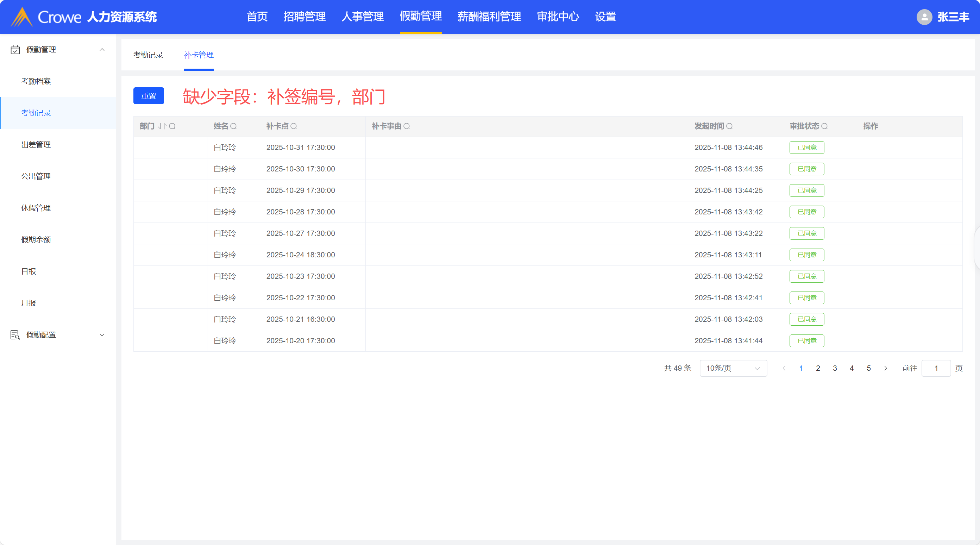Click the next page arrow
980x545 pixels.
click(886, 368)
